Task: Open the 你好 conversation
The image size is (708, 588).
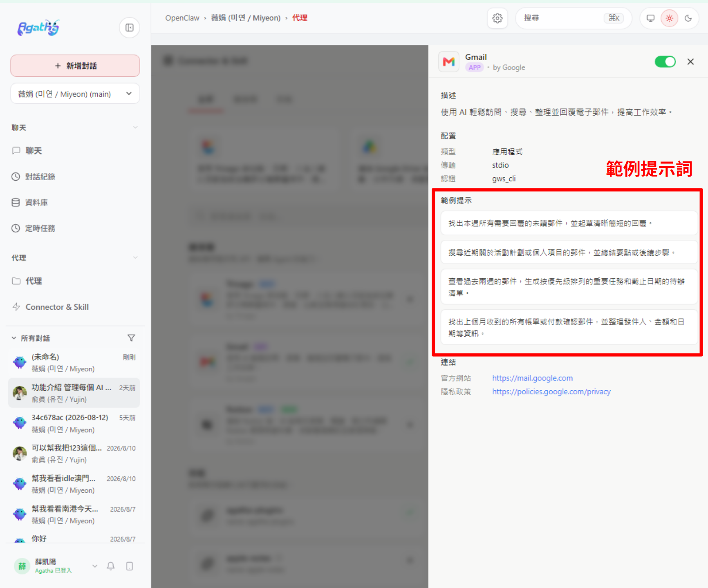Action: point(74,538)
